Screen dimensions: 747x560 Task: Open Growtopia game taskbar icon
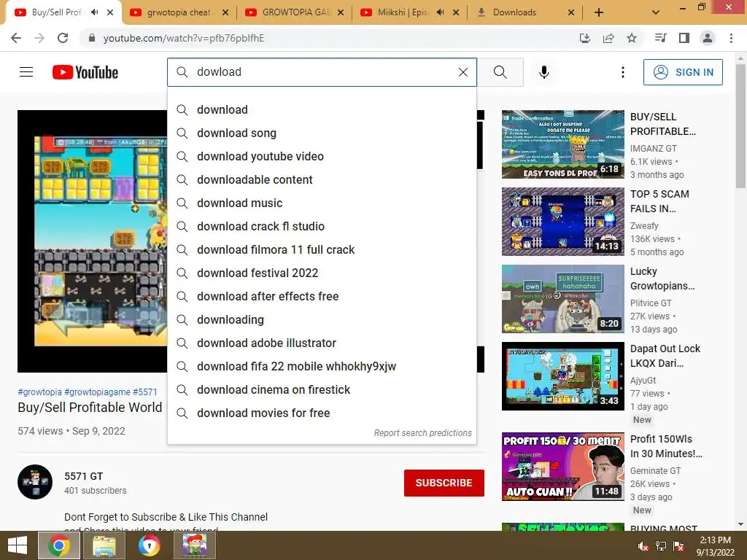click(194, 545)
